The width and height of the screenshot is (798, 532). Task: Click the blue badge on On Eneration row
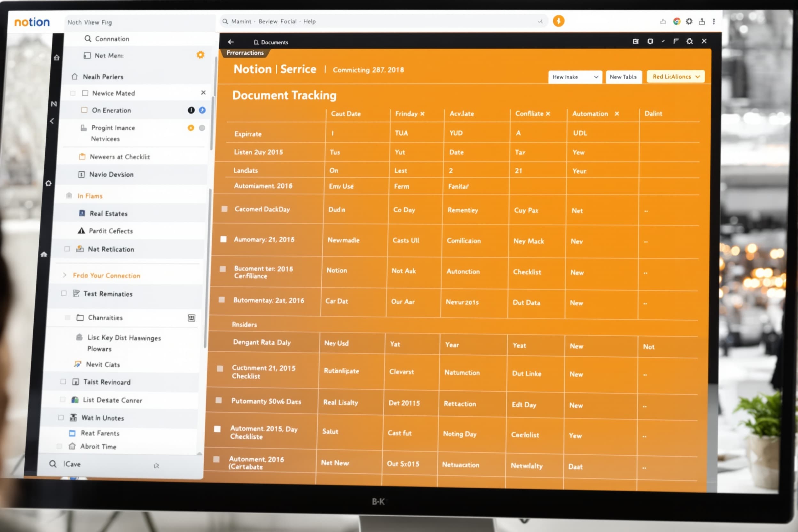(x=202, y=110)
